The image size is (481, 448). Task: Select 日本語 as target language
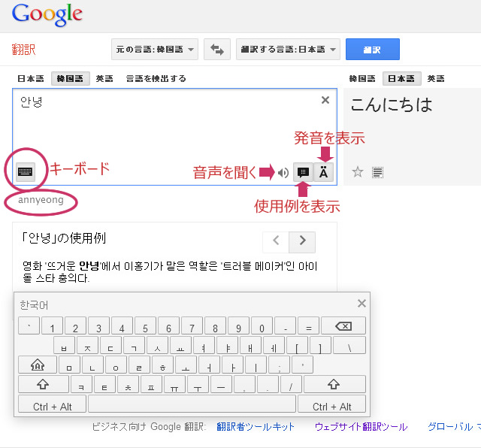click(x=401, y=79)
